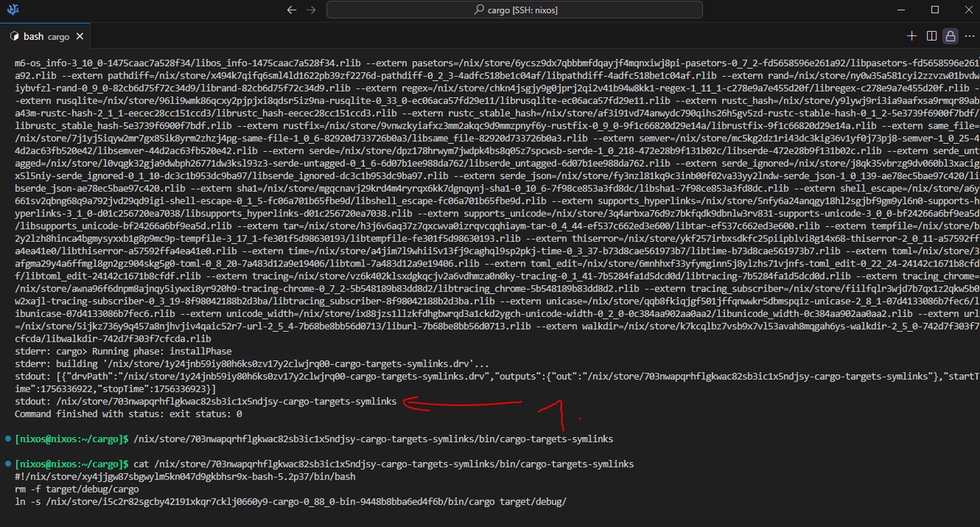Click the cube icon on the bash cargo tab
The image size is (980, 527).
coord(14,36)
